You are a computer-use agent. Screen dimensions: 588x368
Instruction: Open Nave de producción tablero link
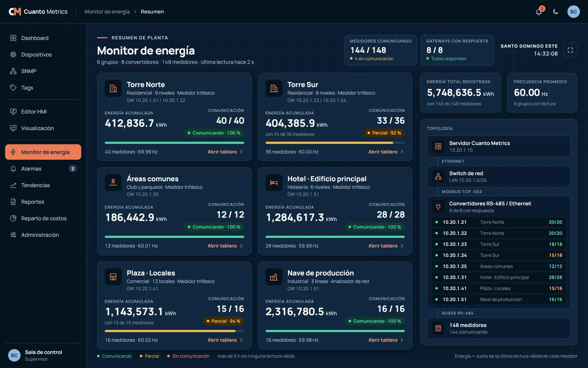coord(386,340)
